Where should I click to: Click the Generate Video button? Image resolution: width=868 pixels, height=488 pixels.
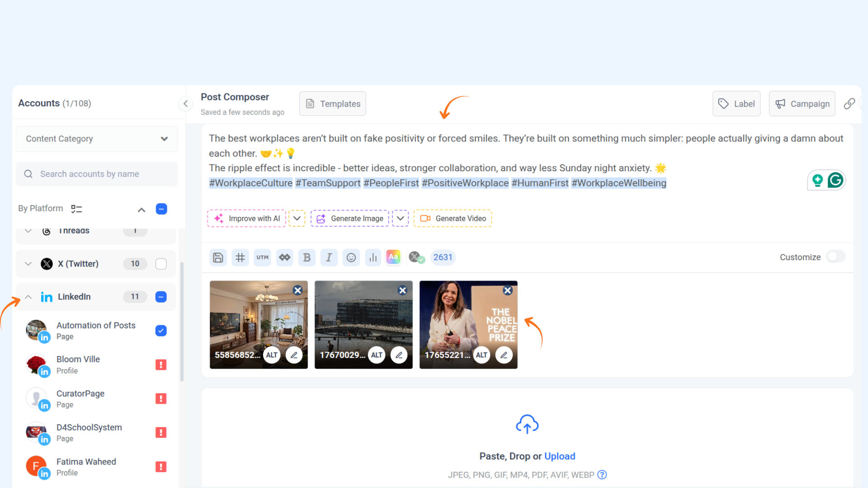point(453,218)
